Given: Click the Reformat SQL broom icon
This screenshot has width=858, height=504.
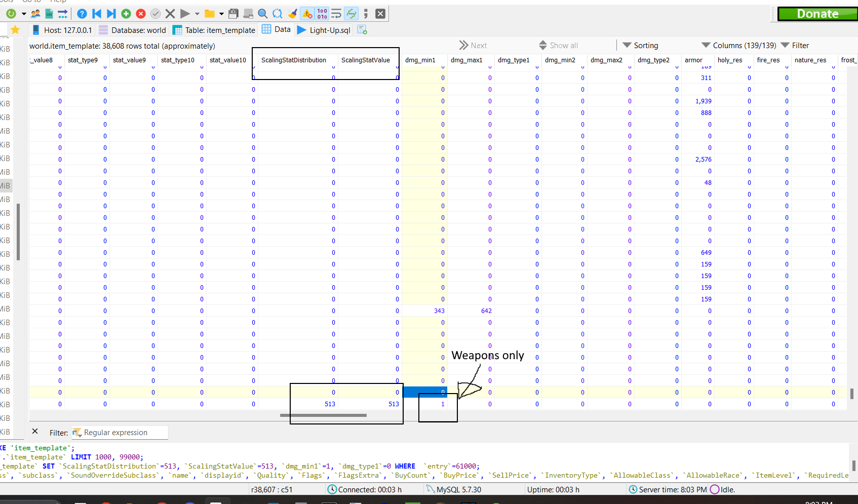Looking at the screenshot, I should click(292, 14).
